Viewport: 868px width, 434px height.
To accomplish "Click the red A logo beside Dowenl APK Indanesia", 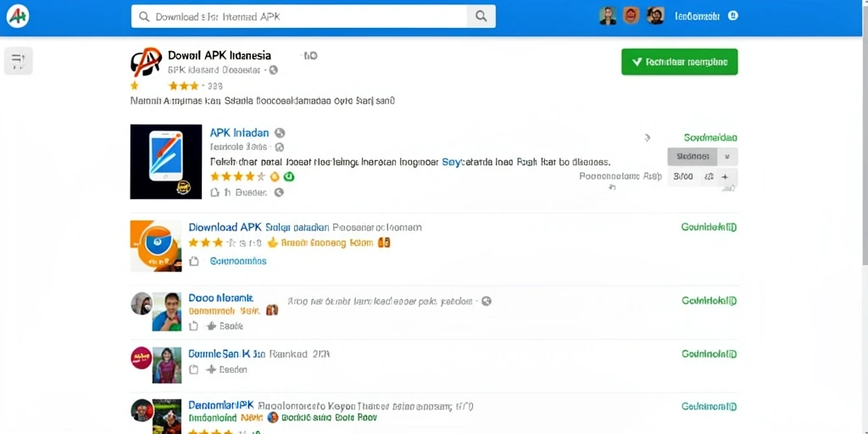I will point(146,62).
